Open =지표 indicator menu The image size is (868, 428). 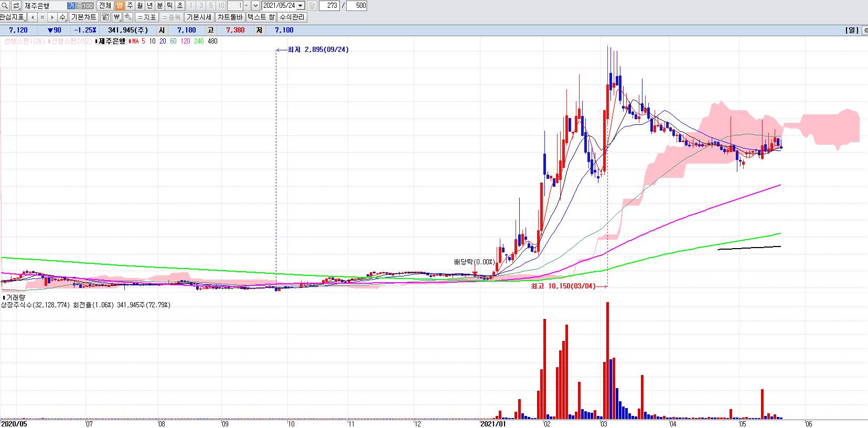click(147, 17)
